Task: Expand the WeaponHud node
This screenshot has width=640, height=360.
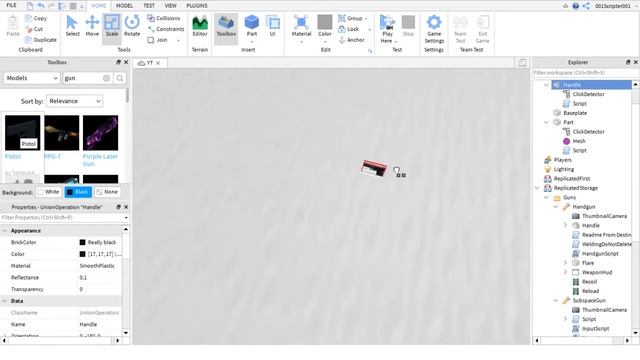Action: tap(565, 272)
